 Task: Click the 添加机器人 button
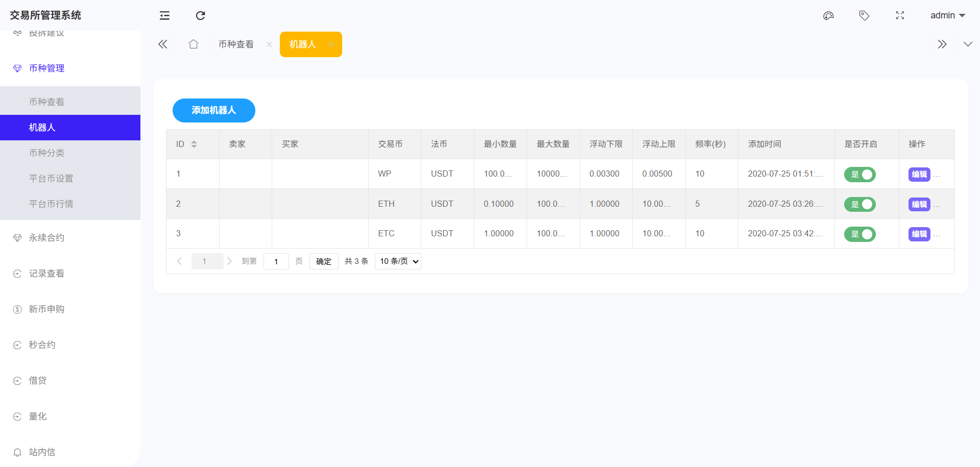(213, 110)
